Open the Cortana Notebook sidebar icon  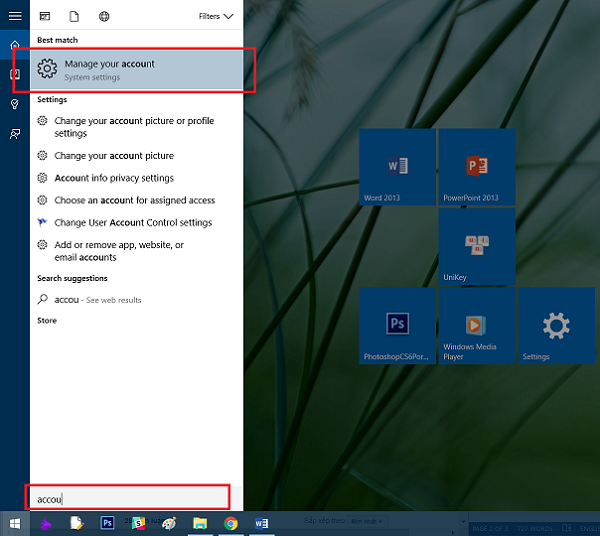point(15,75)
